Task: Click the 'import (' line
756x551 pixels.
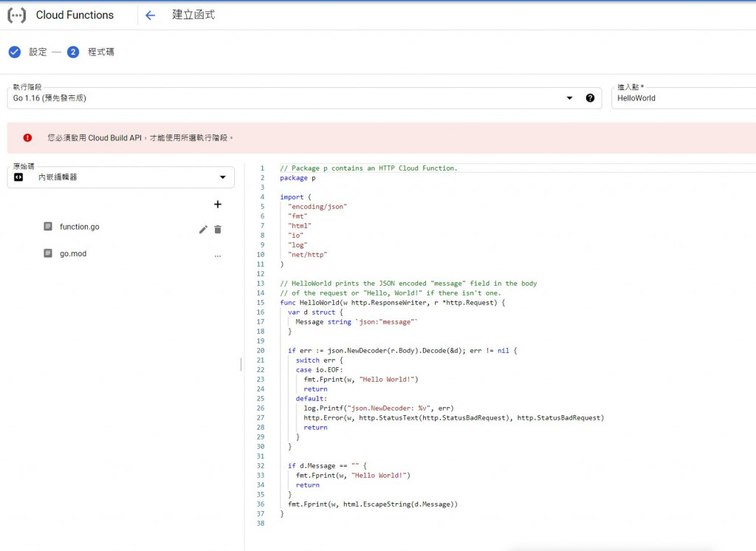Action: tap(295, 197)
